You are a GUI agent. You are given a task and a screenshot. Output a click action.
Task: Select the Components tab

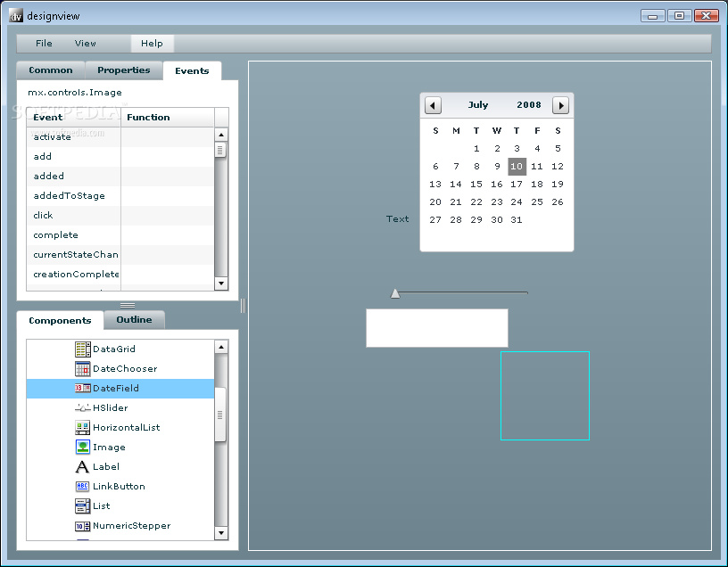pyautogui.click(x=60, y=321)
